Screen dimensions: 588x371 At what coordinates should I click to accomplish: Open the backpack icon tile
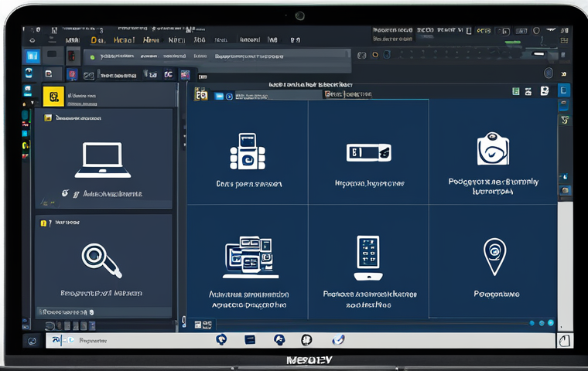[x=493, y=151]
